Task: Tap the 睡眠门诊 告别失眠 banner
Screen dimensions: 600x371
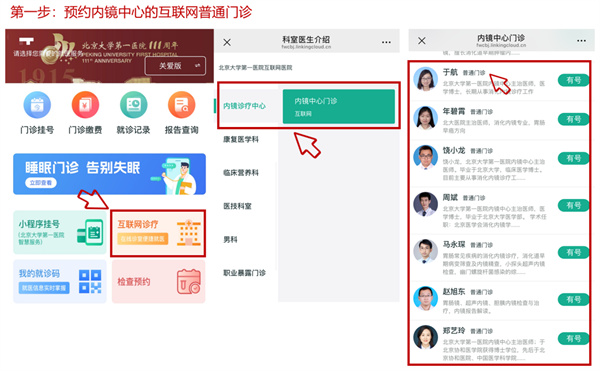Action: tap(109, 174)
